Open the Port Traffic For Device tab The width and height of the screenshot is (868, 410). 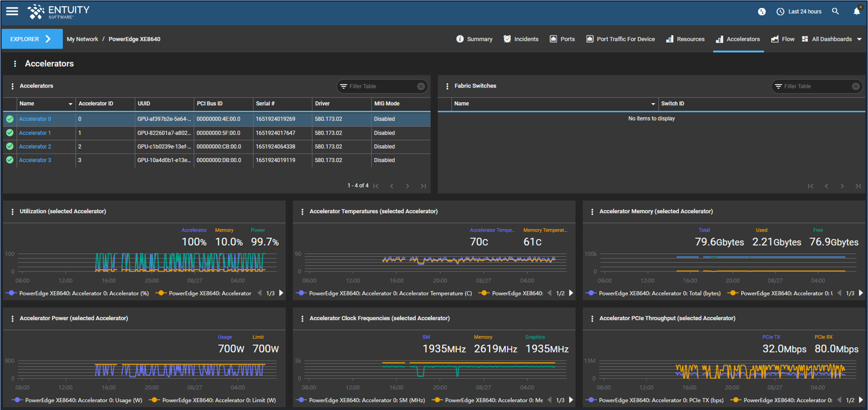[621, 39]
